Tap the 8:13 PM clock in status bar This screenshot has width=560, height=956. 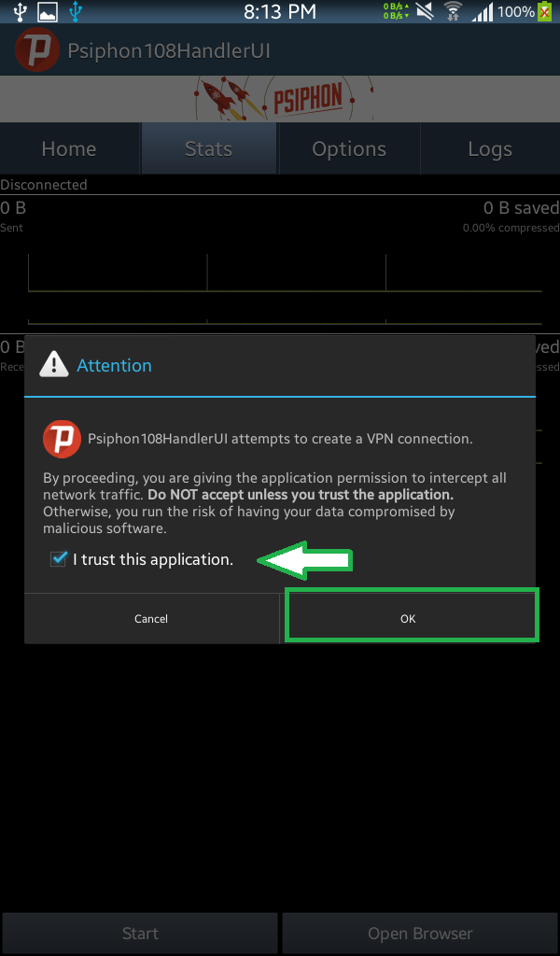(280, 11)
